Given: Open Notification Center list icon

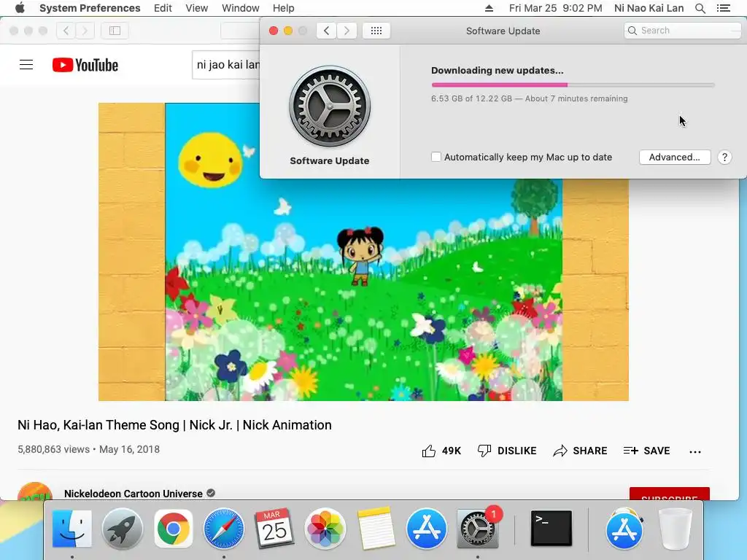Looking at the screenshot, I should (x=723, y=8).
